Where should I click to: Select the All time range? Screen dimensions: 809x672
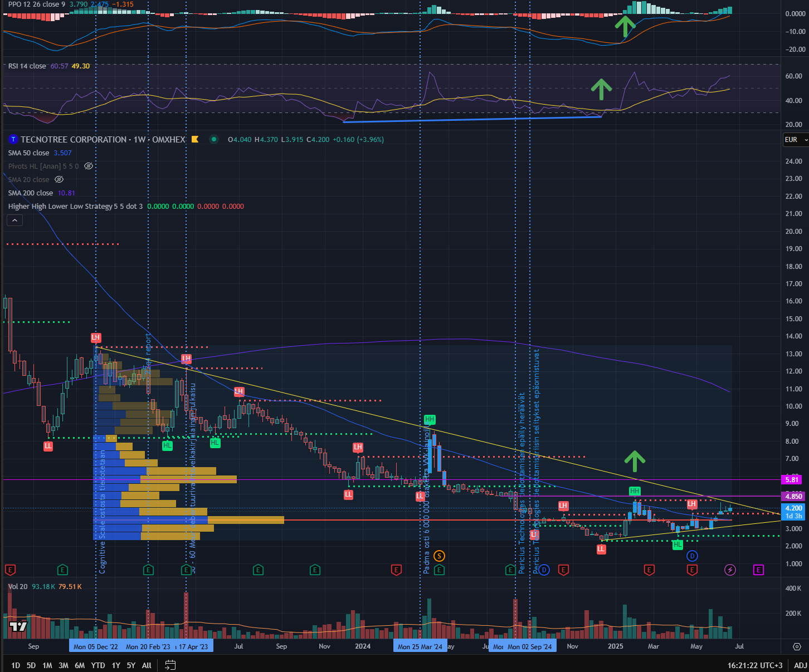[147, 665]
